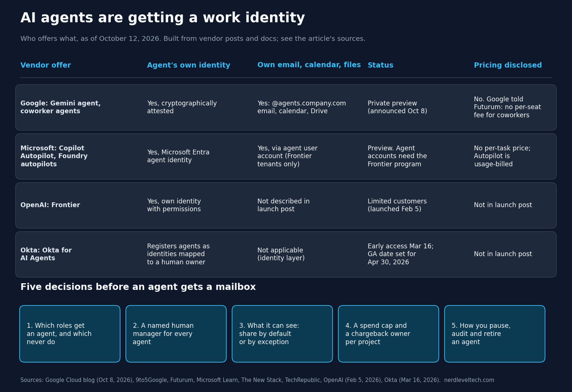Image resolution: width=572 pixels, height=392 pixels.
Task: Click the title "AI agents are getting a work identity"
Action: [163, 18]
